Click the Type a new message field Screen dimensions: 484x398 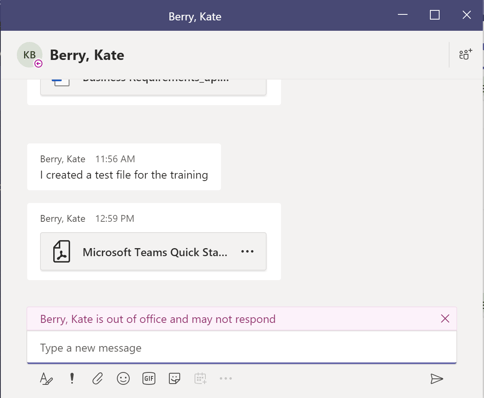click(x=242, y=347)
